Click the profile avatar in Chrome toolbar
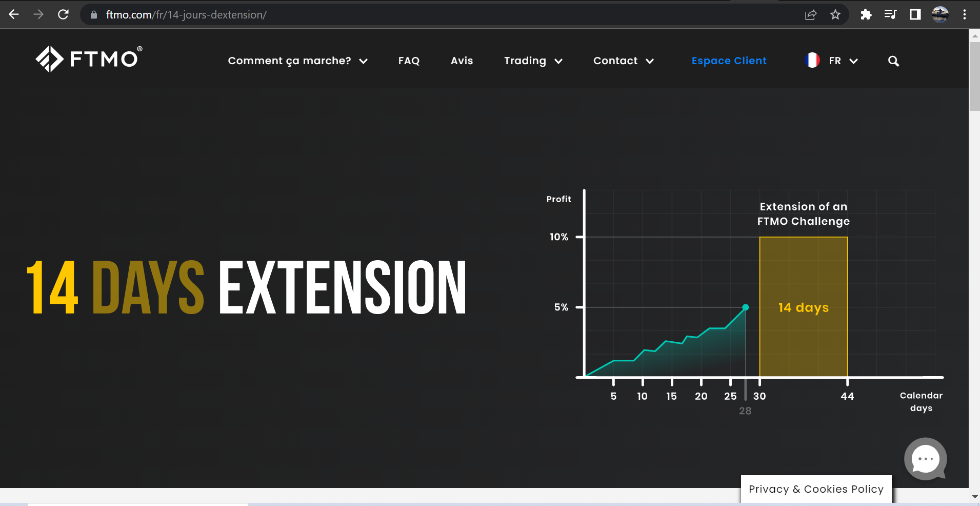980x506 pixels. (940, 15)
